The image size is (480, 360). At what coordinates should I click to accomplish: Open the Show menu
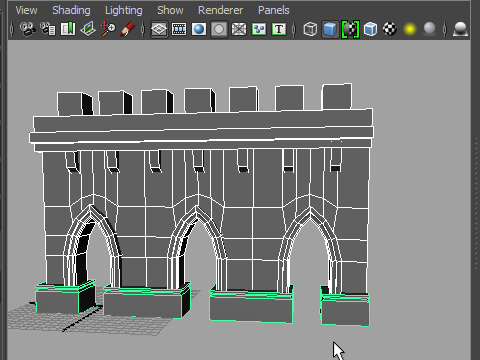[x=170, y=10]
